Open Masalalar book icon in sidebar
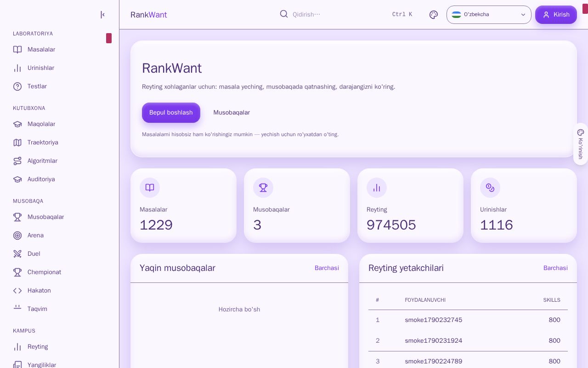Image resolution: width=588 pixels, height=368 pixels. pos(17,50)
